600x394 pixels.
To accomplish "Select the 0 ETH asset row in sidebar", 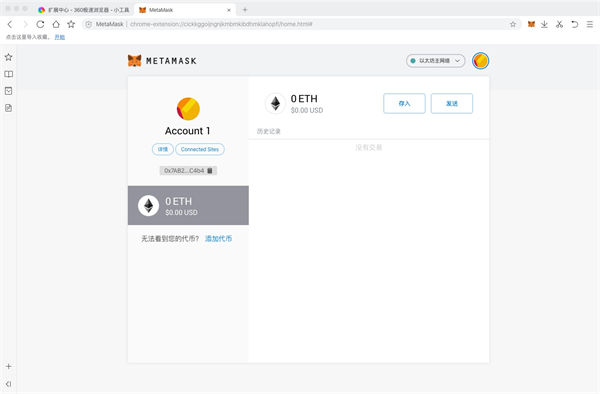I will tap(188, 205).
